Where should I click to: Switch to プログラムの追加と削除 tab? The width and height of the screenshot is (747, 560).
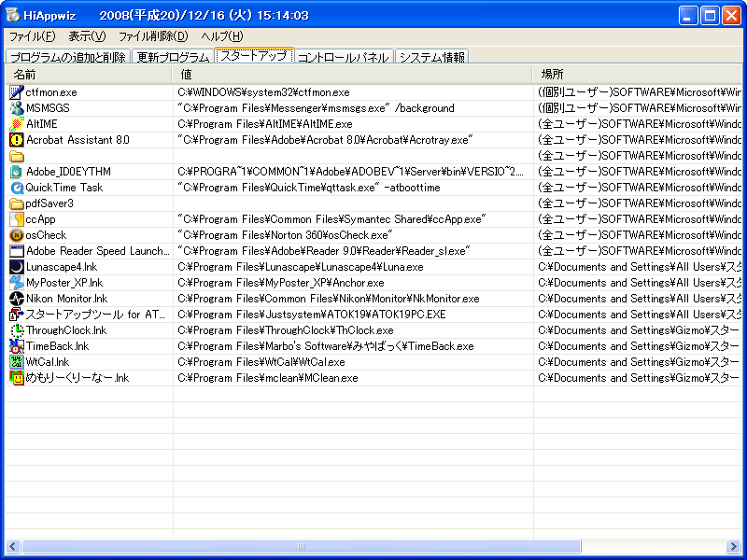67,57
